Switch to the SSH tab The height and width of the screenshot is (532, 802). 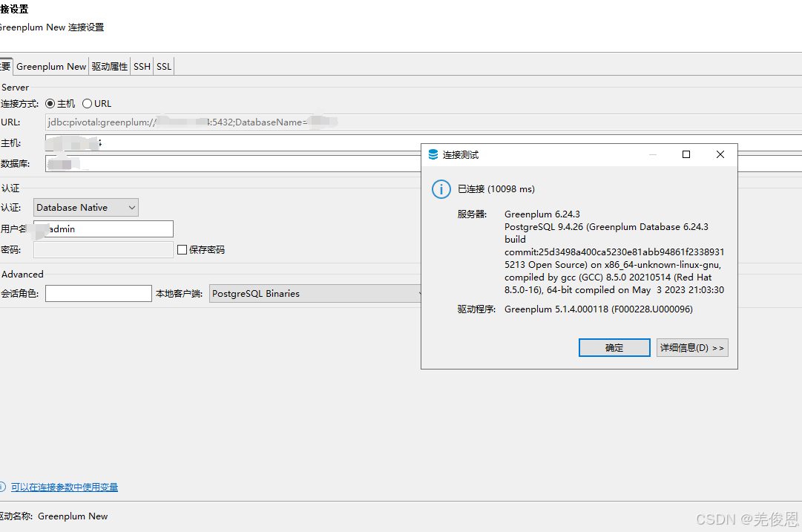click(x=142, y=67)
